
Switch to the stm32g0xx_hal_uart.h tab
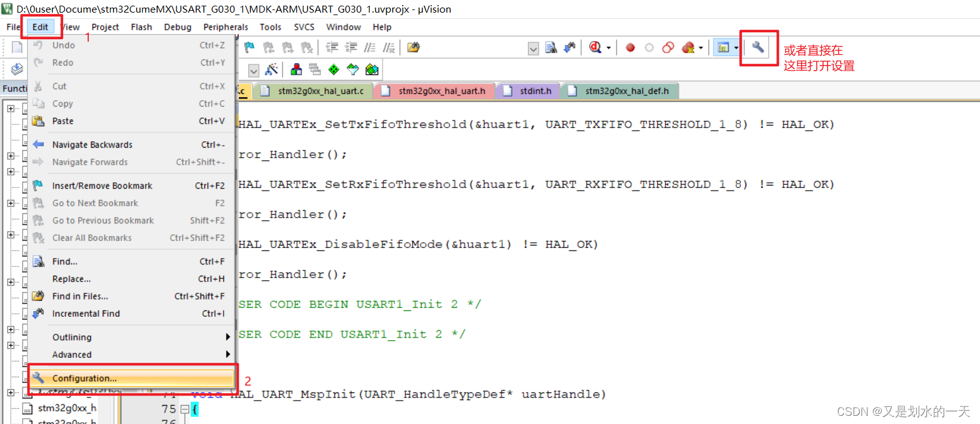coord(434,91)
